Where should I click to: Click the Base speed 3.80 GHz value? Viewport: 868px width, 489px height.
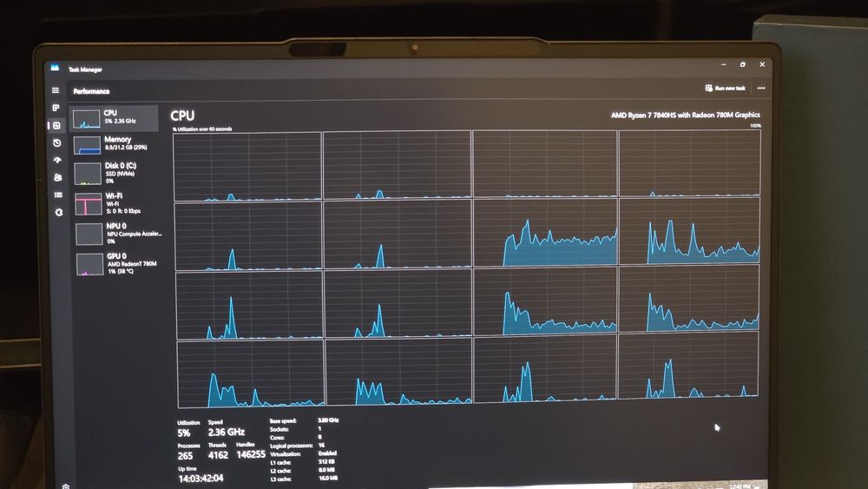click(328, 420)
